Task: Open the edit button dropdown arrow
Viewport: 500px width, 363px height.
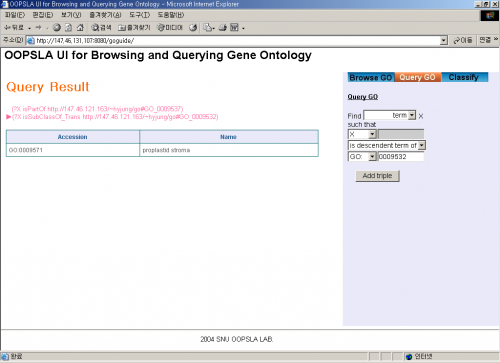Action: [243, 28]
